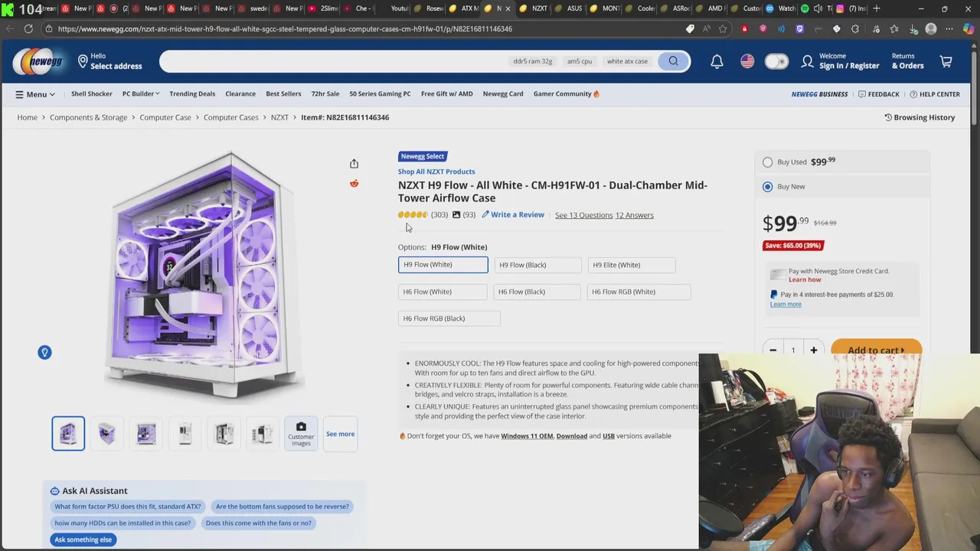Image resolution: width=980 pixels, height=551 pixels.
Task: Click Add to cart button
Action: click(x=876, y=350)
